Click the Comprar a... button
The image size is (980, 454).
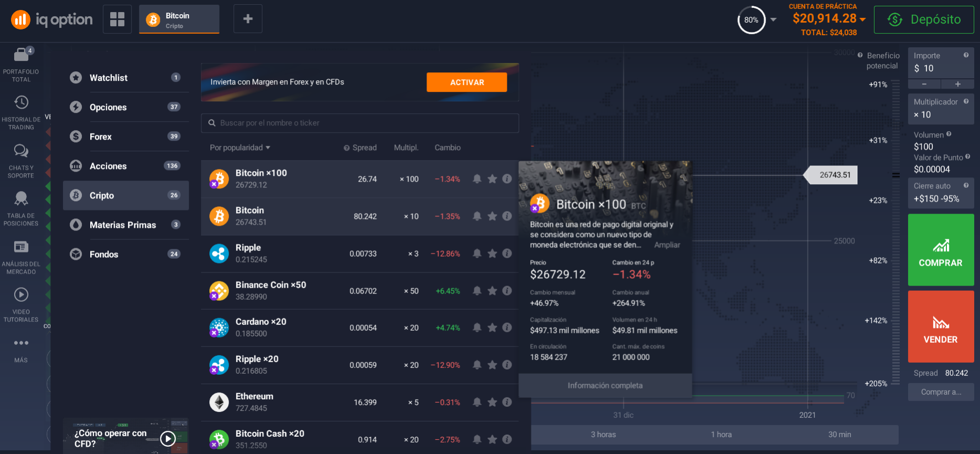click(x=941, y=392)
